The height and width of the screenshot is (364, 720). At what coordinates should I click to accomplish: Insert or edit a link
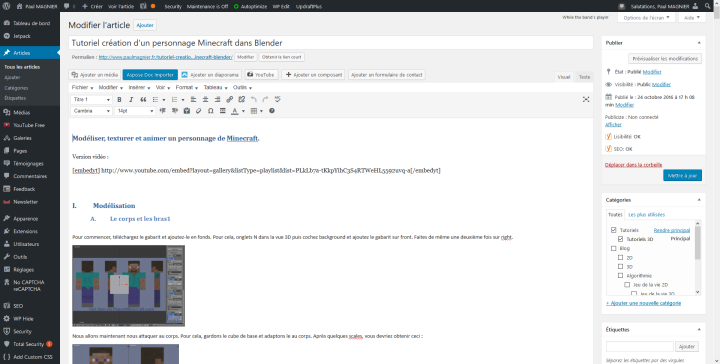[x=230, y=100]
